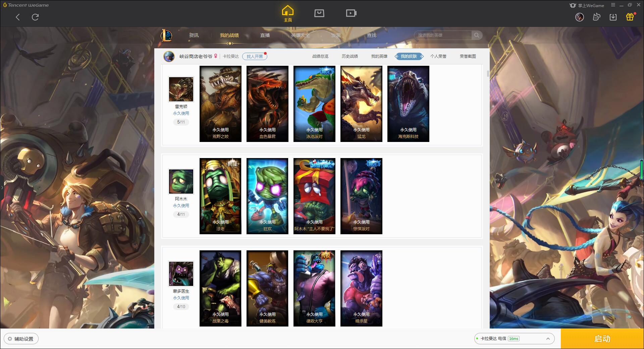Open the 英雄大全 tab
The image size is (644, 349).
(301, 35)
